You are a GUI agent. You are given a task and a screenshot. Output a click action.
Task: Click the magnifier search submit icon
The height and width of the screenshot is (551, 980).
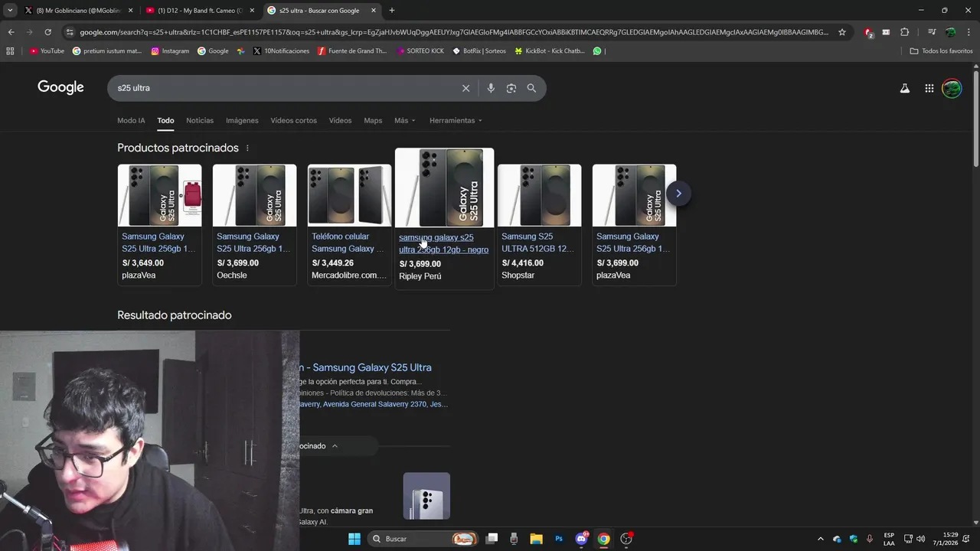coord(531,88)
